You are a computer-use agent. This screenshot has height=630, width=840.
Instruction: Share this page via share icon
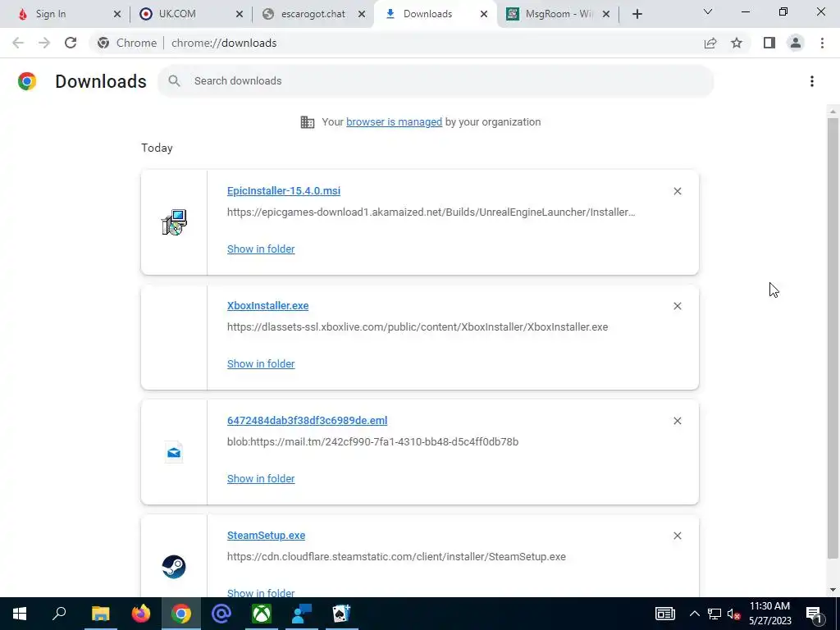coord(710,43)
